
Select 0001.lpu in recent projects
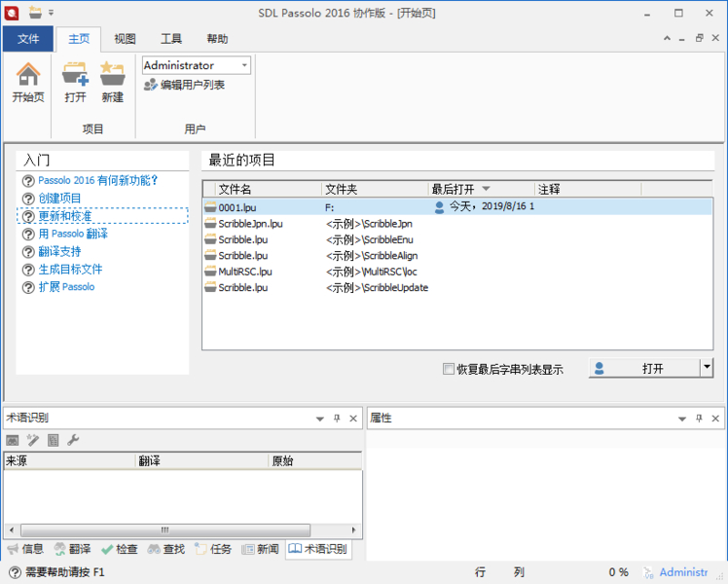point(237,206)
